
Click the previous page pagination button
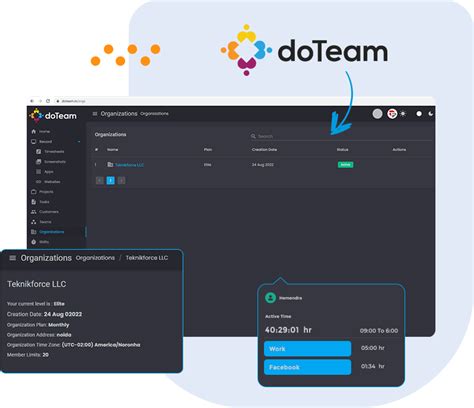[100, 180]
